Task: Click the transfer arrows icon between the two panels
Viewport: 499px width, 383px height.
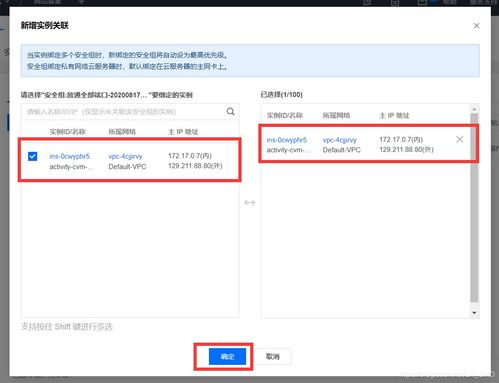Action: point(250,202)
